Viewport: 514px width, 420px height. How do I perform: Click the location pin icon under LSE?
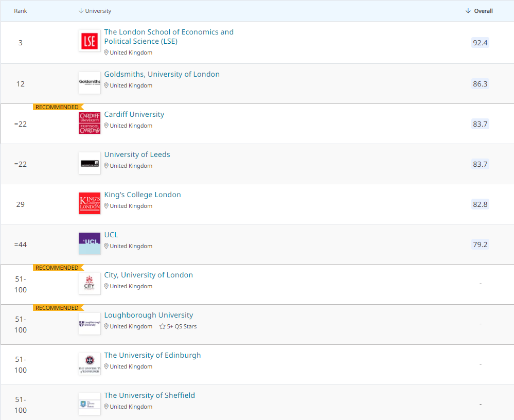point(106,52)
